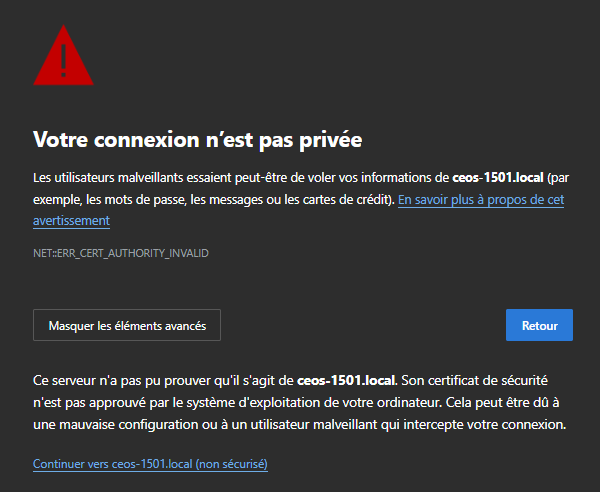Continue to ceos-1501.local via the unsafe link
Image resolution: width=600 pixels, height=492 pixels.
pyautogui.click(x=150, y=464)
